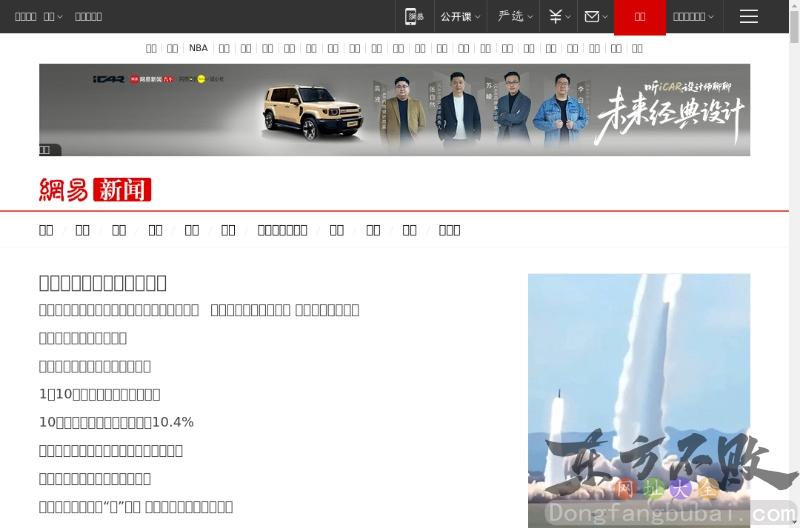Expand the 严选 dropdown

515,16
